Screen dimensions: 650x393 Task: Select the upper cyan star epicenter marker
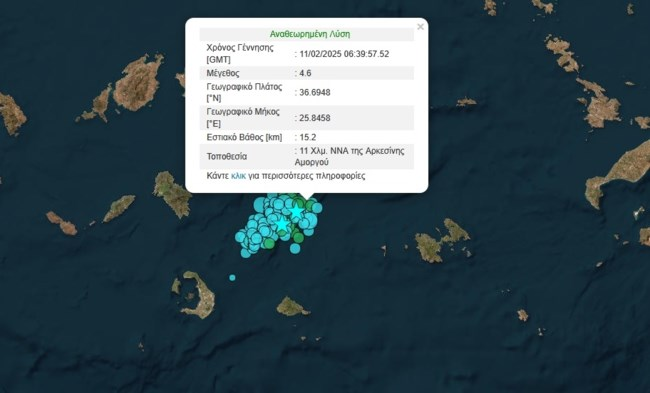click(x=296, y=212)
